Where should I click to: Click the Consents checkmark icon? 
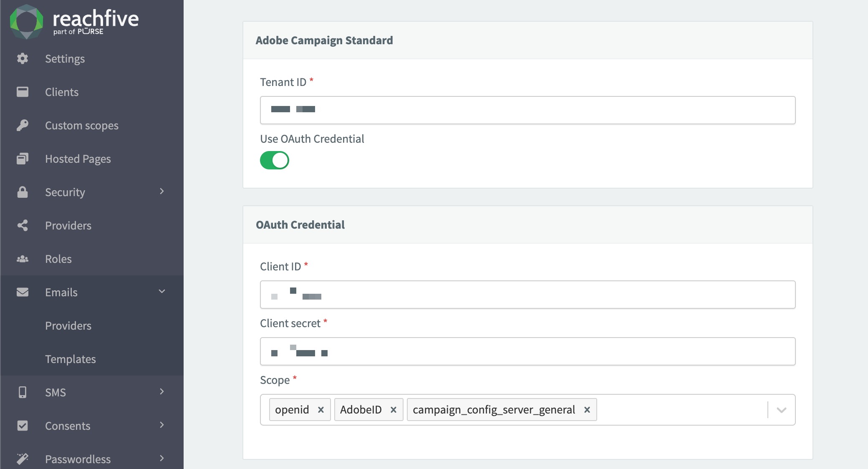click(23, 426)
